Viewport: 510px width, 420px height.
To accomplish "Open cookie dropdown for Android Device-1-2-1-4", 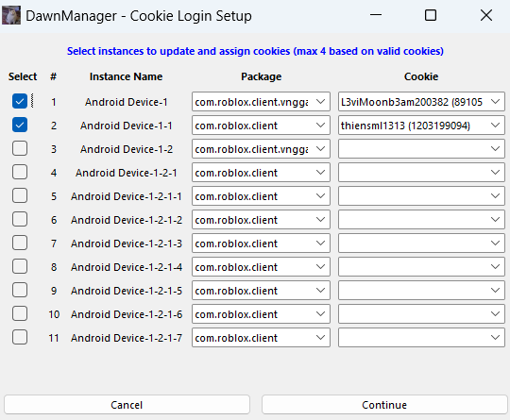I will pyautogui.click(x=421, y=267).
